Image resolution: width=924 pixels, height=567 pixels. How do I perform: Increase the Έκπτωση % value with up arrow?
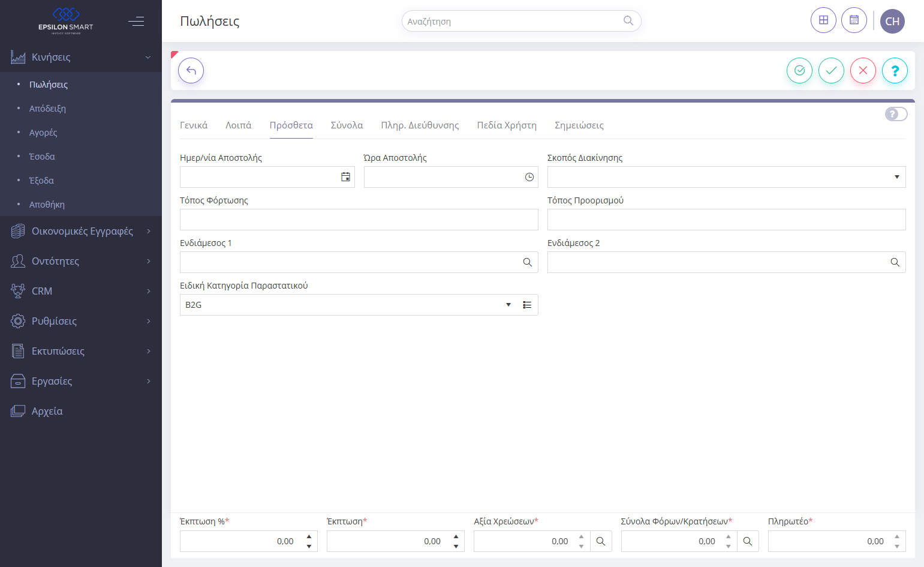pyautogui.click(x=309, y=536)
